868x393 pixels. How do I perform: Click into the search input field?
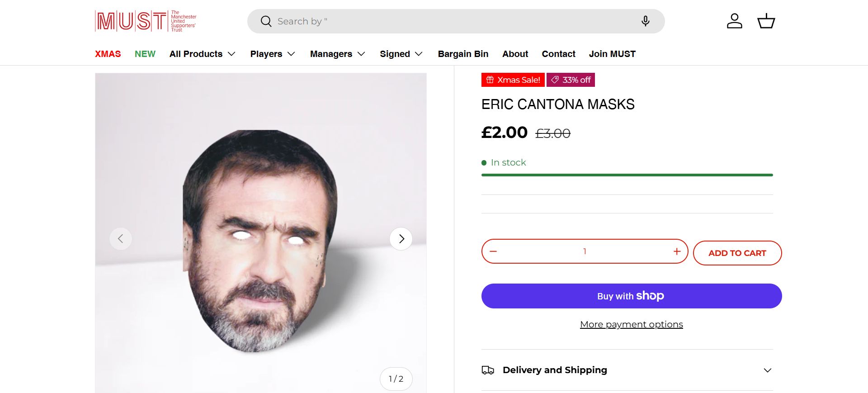tap(452, 21)
